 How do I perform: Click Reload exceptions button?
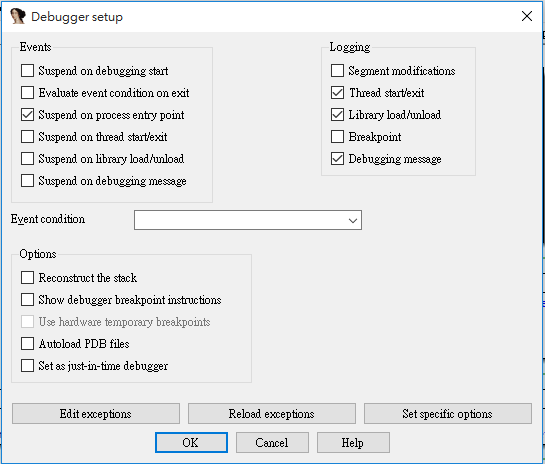tap(272, 414)
